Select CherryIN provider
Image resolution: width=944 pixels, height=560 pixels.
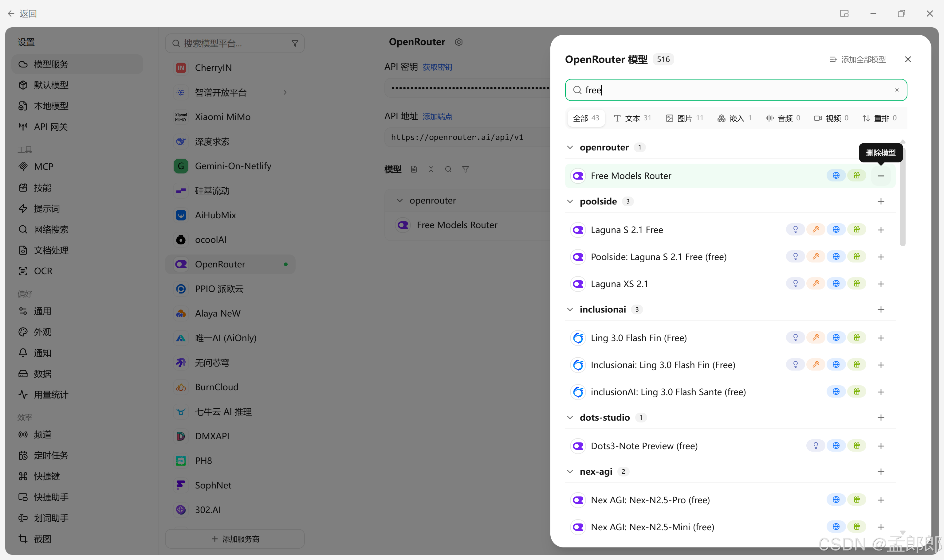coord(230,68)
